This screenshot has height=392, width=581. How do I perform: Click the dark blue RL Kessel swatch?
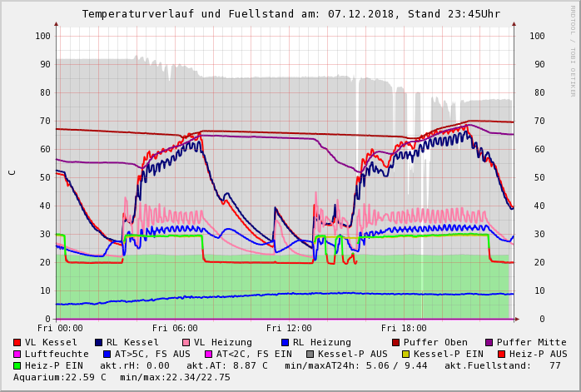click(98, 342)
